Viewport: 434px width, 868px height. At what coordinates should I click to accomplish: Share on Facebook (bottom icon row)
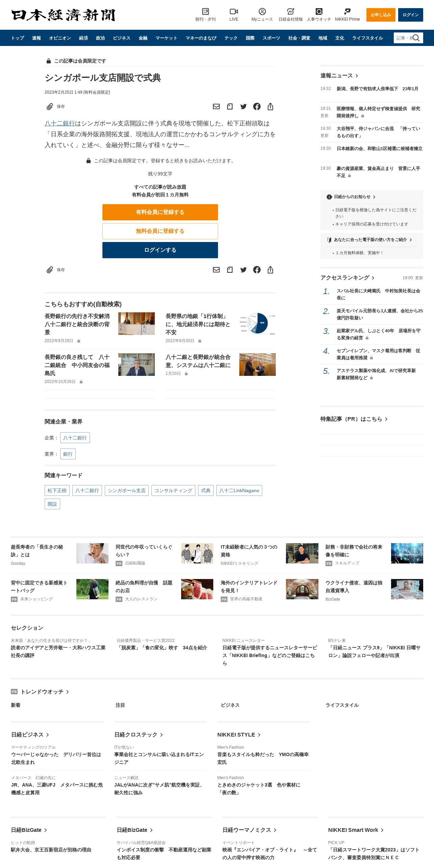[257, 270]
